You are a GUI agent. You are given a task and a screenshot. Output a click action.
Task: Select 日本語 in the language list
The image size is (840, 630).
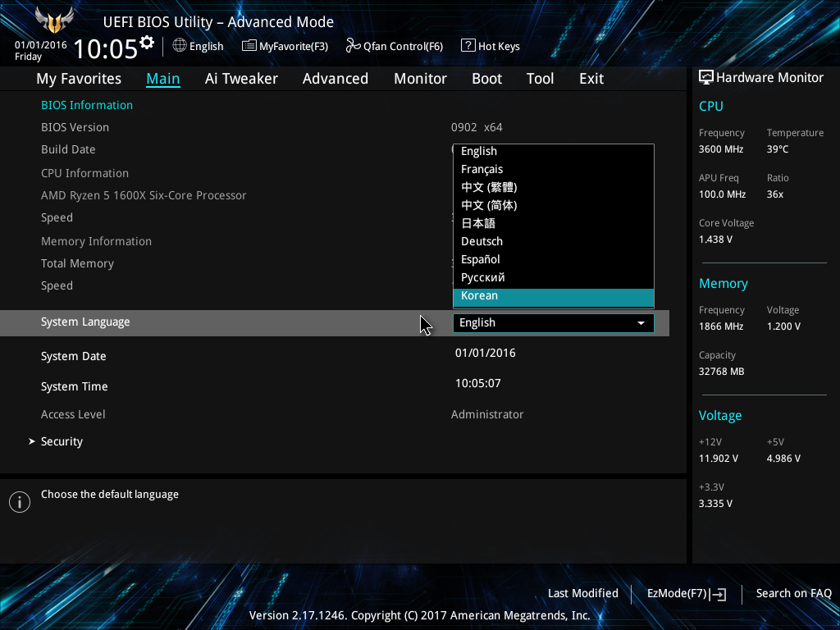(554, 223)
